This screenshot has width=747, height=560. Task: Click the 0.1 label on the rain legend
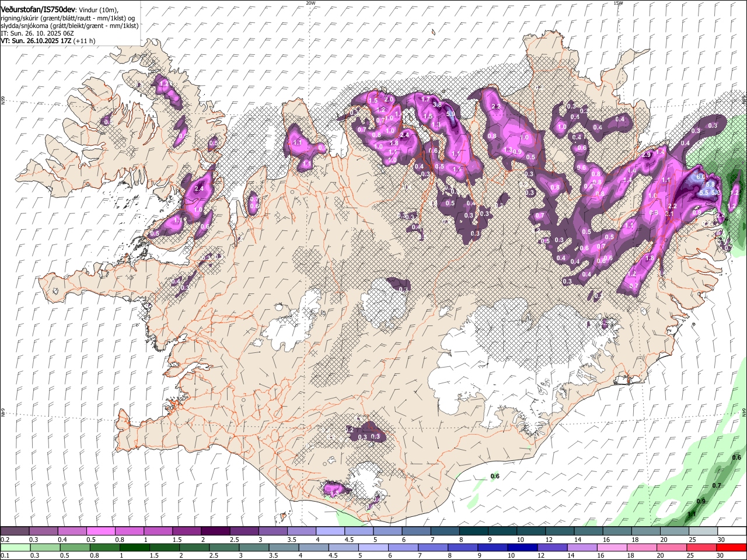point(5,556)
